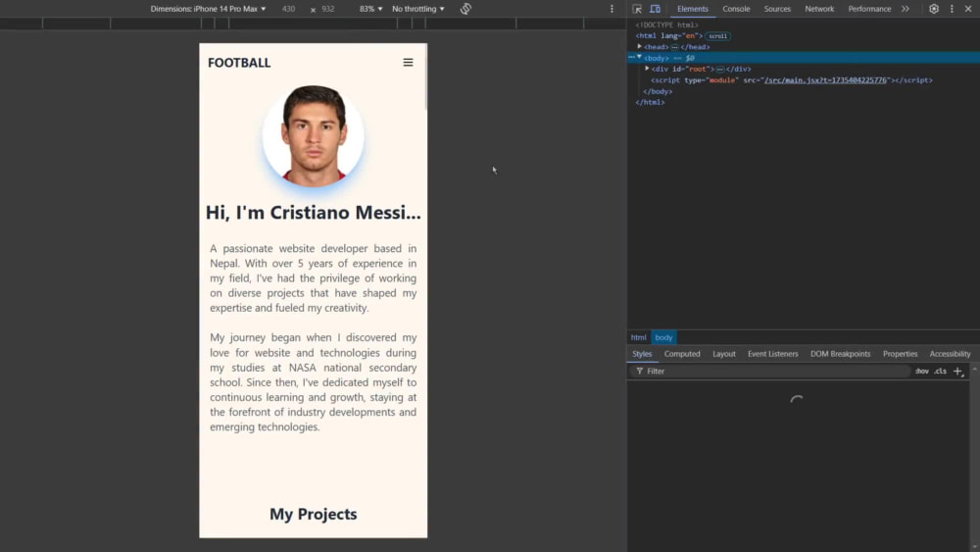
Task: Open the Dimensions iPhone 14 Pro Max dropdown
Action: coord(208,9)
